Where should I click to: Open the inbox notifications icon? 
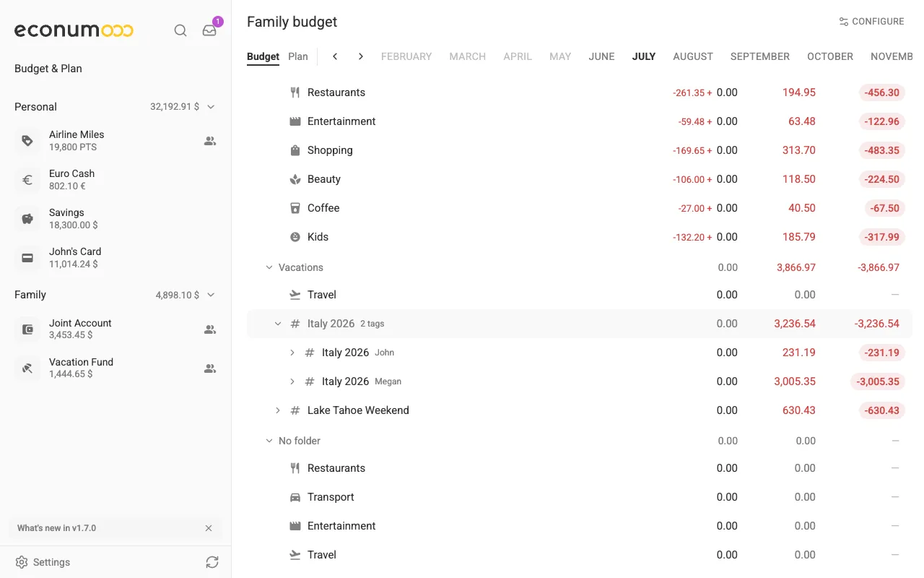pos(209,30)
